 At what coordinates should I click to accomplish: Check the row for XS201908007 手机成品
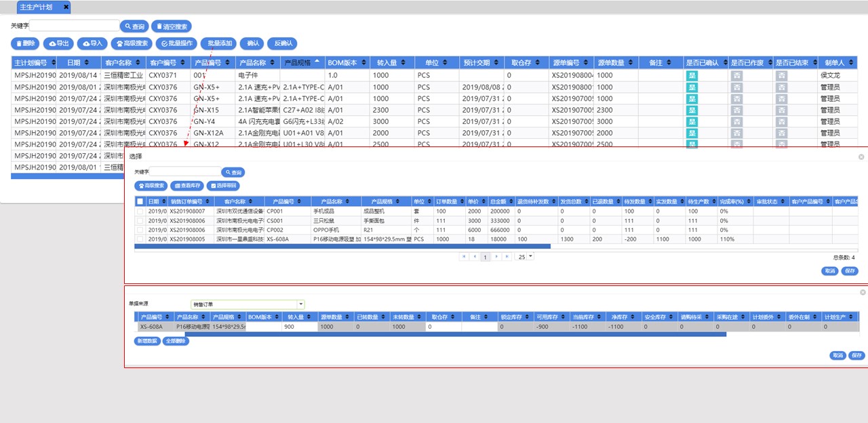[x=140, y=211]
